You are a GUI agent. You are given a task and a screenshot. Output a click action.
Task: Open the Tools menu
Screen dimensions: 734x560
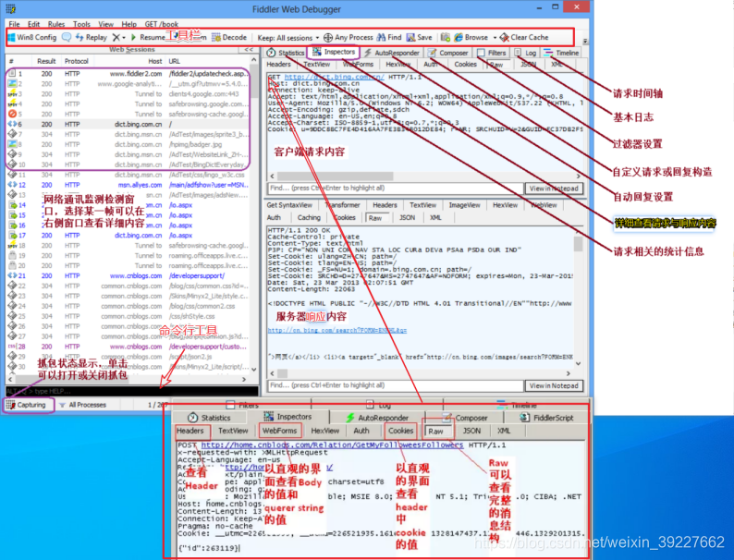click(x=81, y=24)
